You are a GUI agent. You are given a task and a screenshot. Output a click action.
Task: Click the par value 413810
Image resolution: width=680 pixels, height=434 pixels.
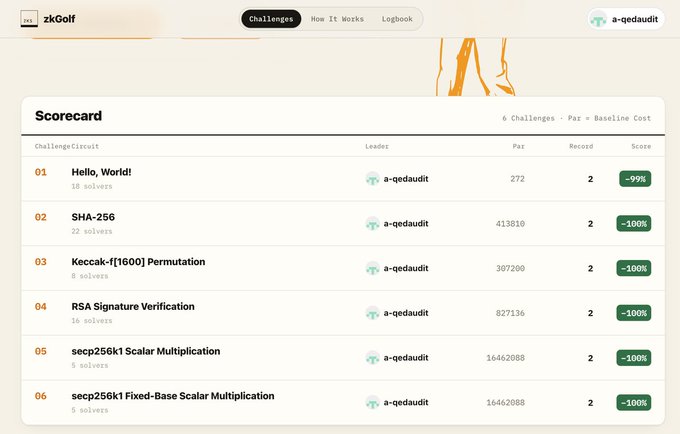(510, 224)
